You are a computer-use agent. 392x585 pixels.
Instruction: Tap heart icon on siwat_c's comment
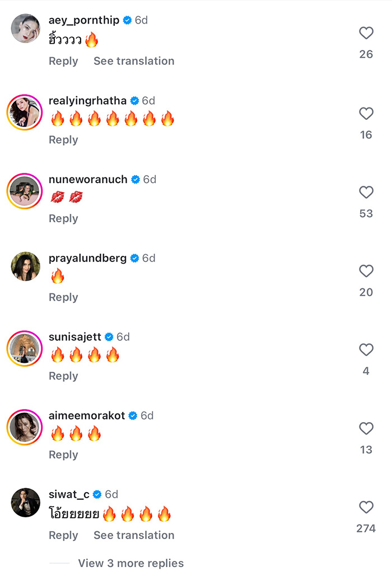click(366, 507)
